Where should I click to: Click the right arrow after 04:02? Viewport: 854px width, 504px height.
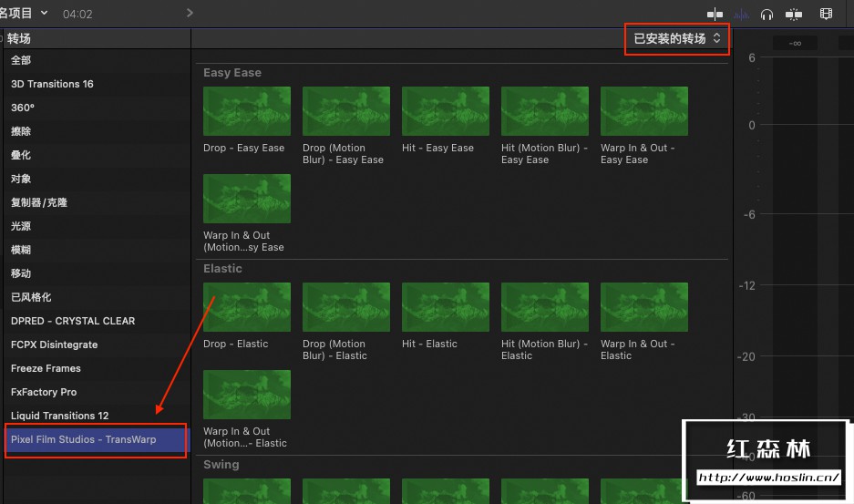190,13
